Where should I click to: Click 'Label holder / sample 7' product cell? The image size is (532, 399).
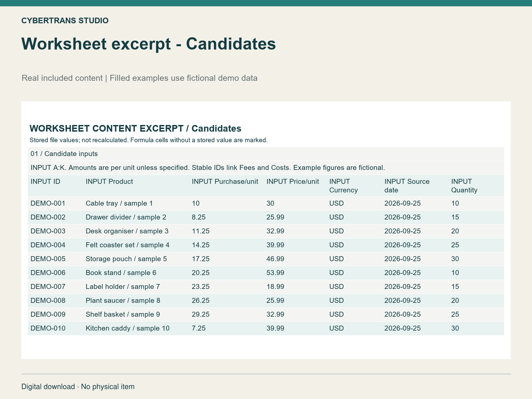pyautogui.click(x=123, y=287)
